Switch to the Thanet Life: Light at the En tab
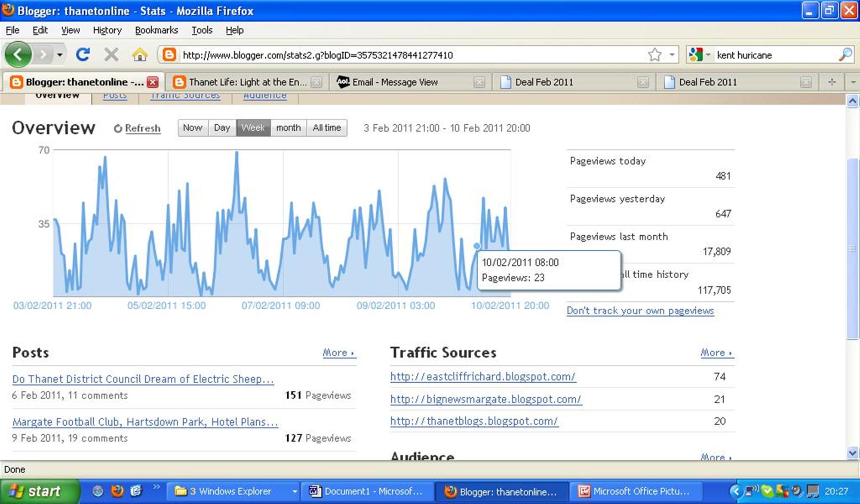The image size is (860, 504). [247, 82]
